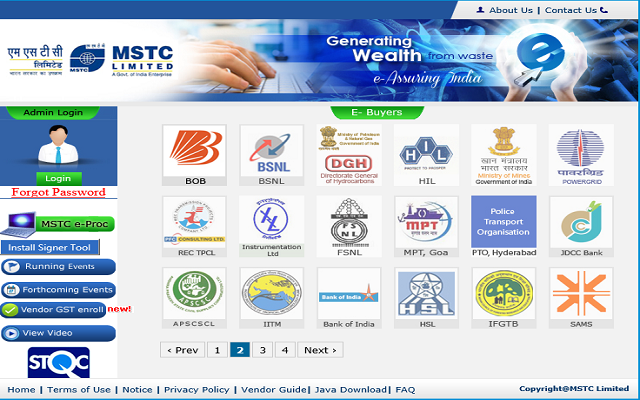Open the Notice footer link
Screen dimensions: 640x400
137,390
